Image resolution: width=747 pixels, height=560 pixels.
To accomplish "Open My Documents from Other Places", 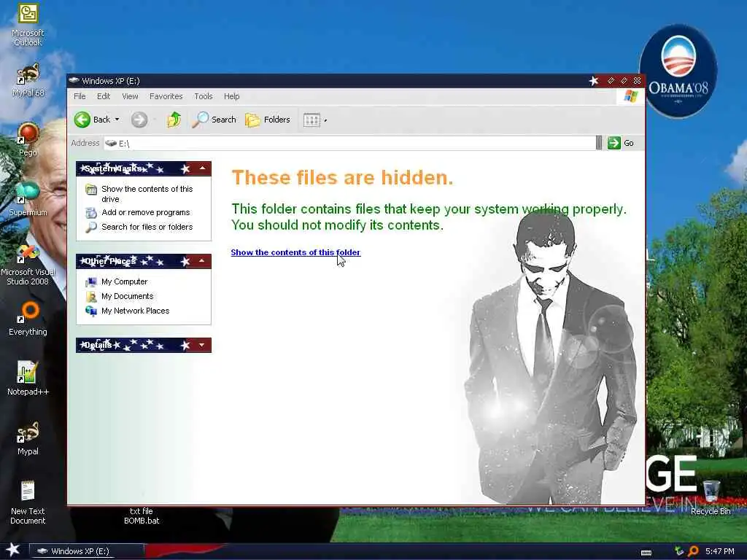I will pos(127,296).
